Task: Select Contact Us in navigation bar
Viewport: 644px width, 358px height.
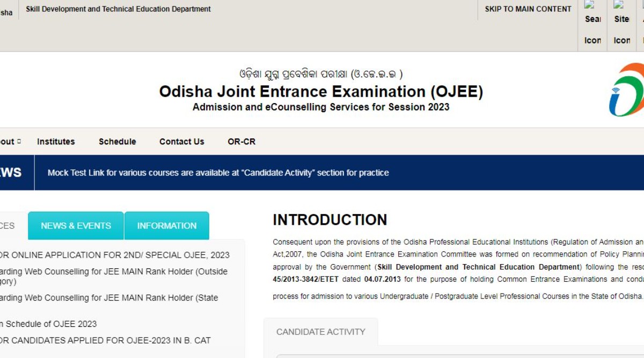Action: click(181, 142)
